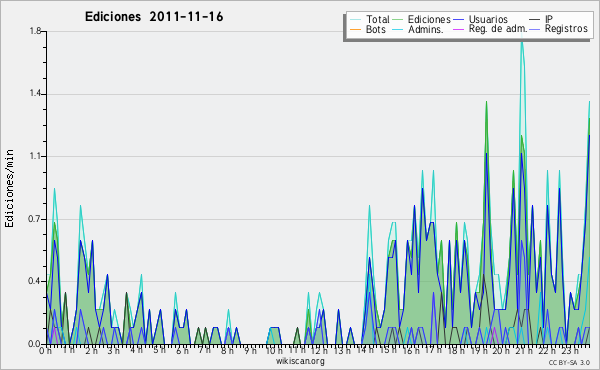Click the x-axis label '14 h'
Viewport: 600px width, 370px height.
tap(364, 351)
